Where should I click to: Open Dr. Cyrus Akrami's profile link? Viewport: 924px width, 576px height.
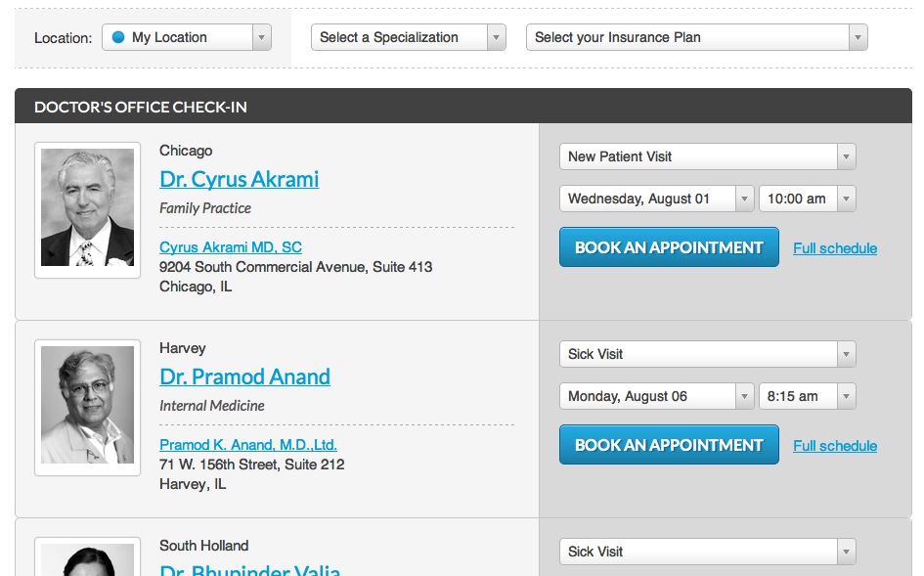click(239, 179)
